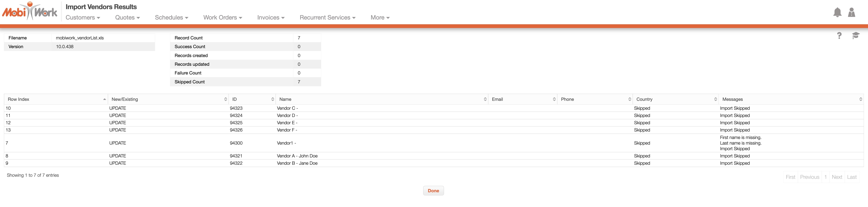Select the Vendor A - John Doe row
This screenshot has width=868, height=207.
click(x=297, y=156)
